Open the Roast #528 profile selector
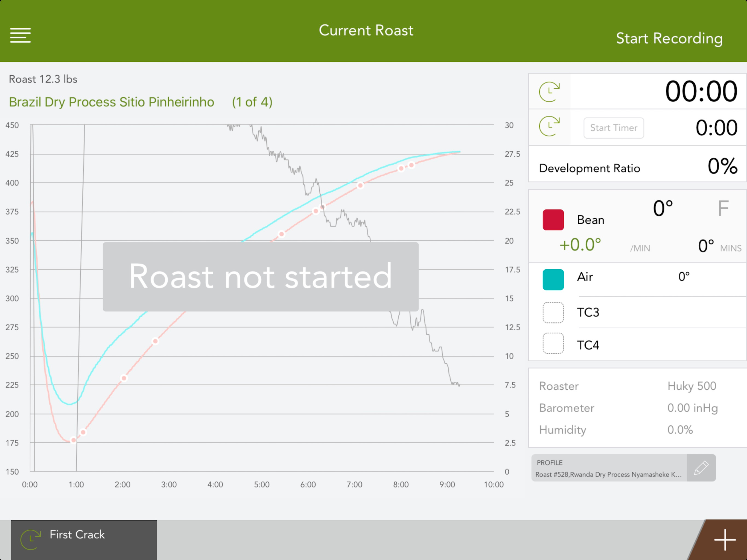 pos(609,468)
